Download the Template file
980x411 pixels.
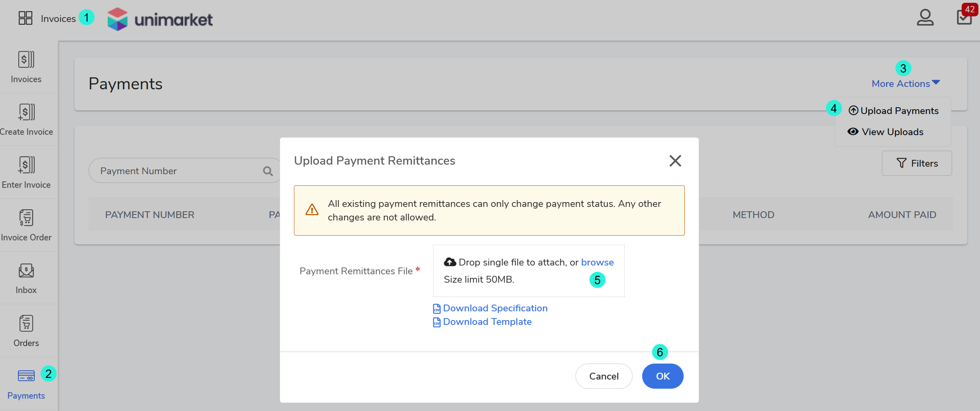(x=487, y=322)
